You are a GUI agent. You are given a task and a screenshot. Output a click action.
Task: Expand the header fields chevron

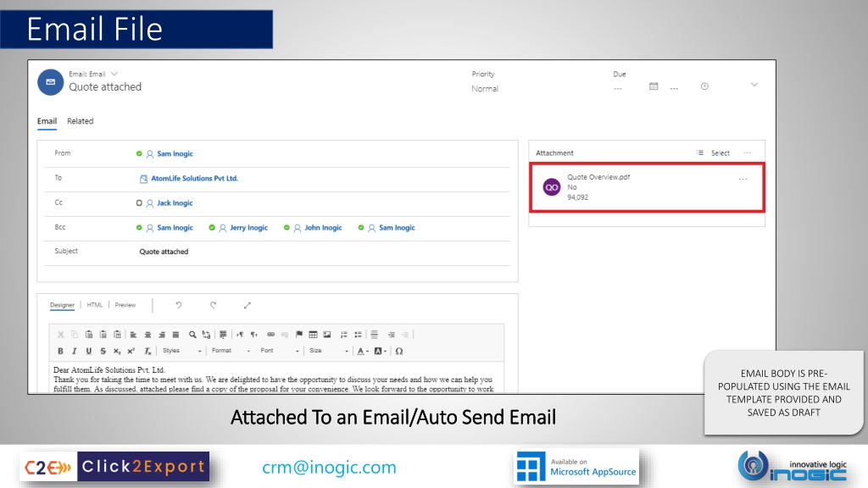pos(754,85)
